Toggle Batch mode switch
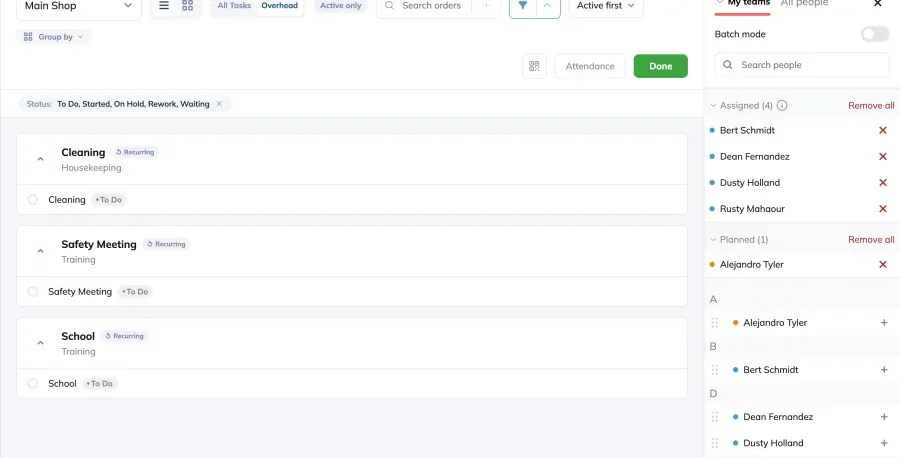 875,34
